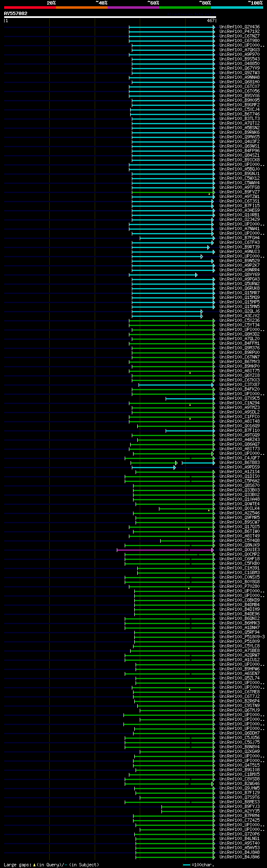Click the green ~80% identity legend segment
Image resolution: width=267 pixels, height=868 pixels.
[x=185, y=8]
